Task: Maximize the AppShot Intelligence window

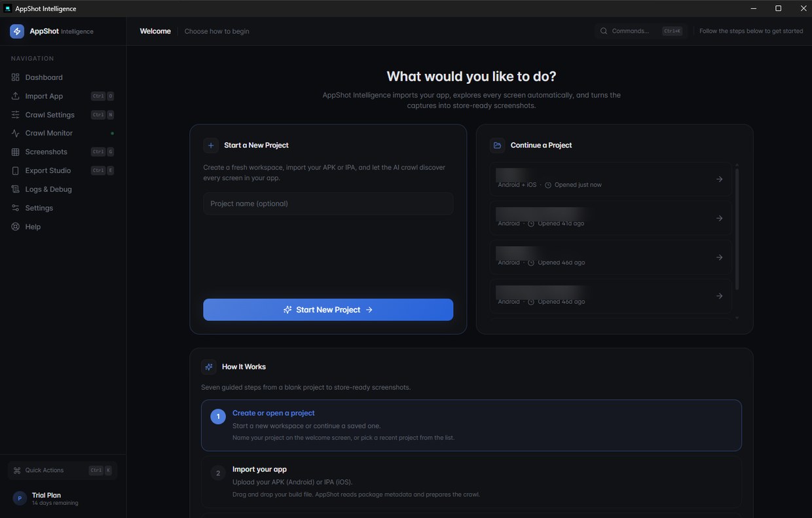Action: pos(778,9)
